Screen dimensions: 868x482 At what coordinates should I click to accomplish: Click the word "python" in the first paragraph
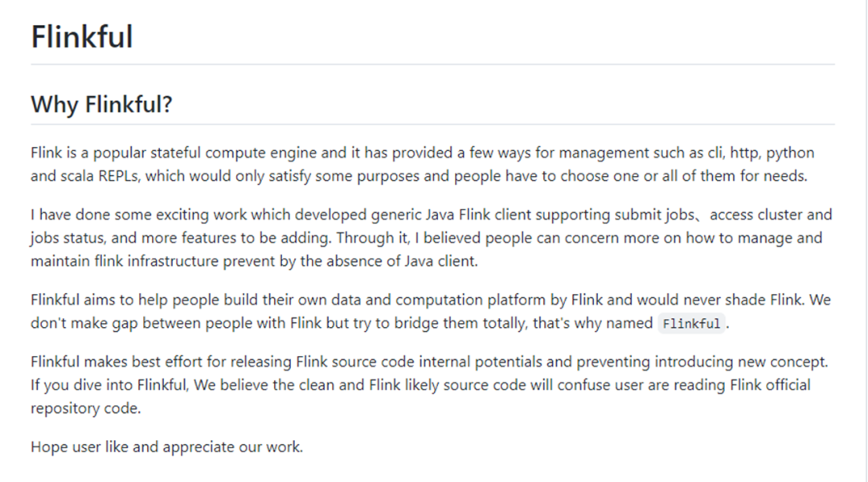click(x=792, y=153)
